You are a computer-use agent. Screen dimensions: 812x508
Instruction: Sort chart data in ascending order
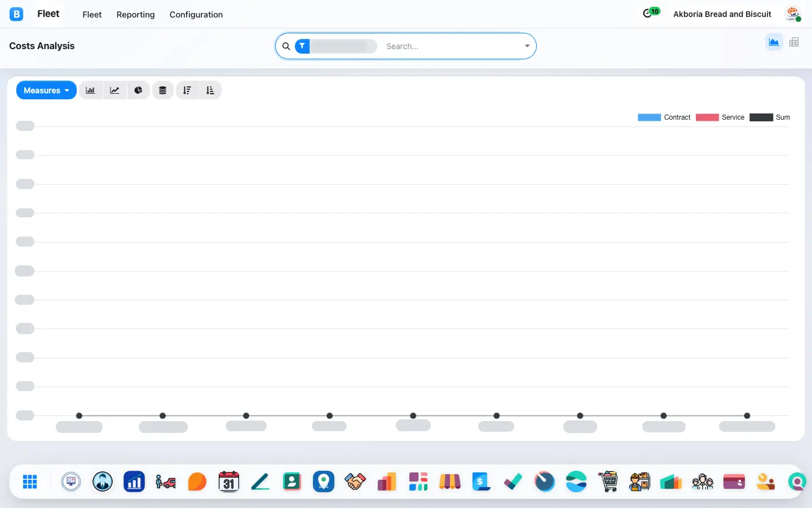pos(210,90)
